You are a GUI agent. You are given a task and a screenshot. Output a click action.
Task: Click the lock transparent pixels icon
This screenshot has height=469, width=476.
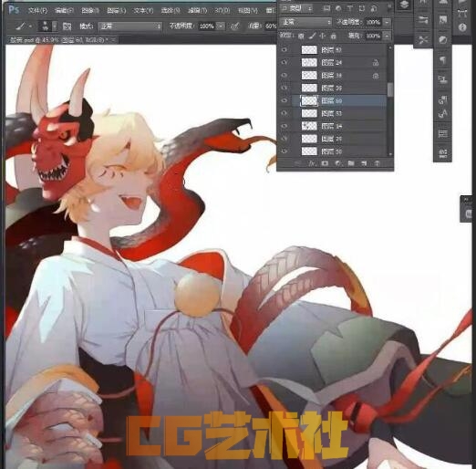(x=301, y=36)
